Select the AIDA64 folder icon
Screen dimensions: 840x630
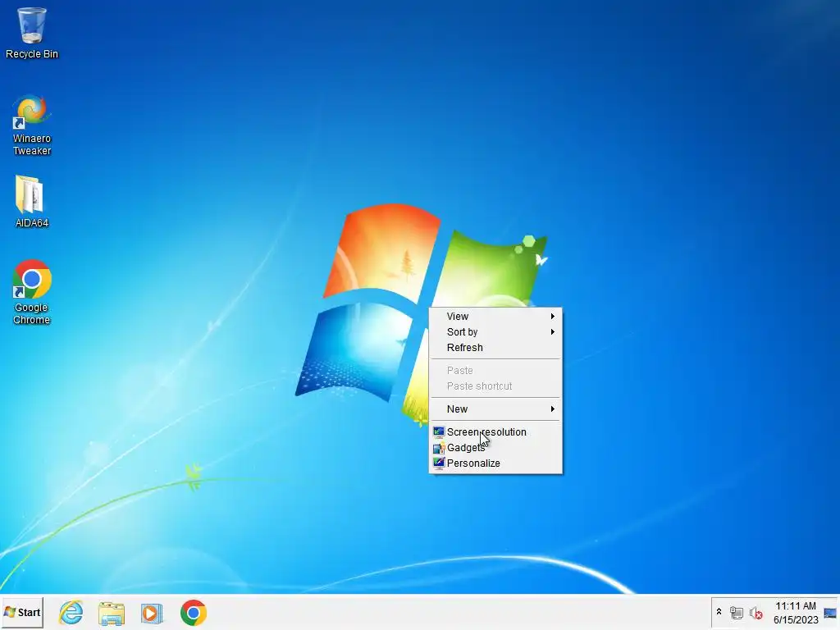[x=32, y=202]
